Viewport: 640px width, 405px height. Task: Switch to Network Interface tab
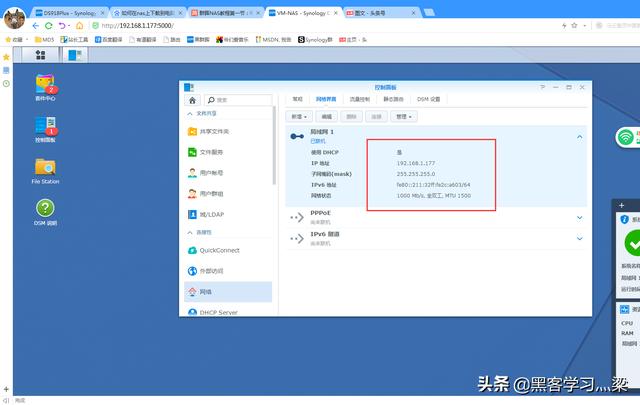(326, 99)
